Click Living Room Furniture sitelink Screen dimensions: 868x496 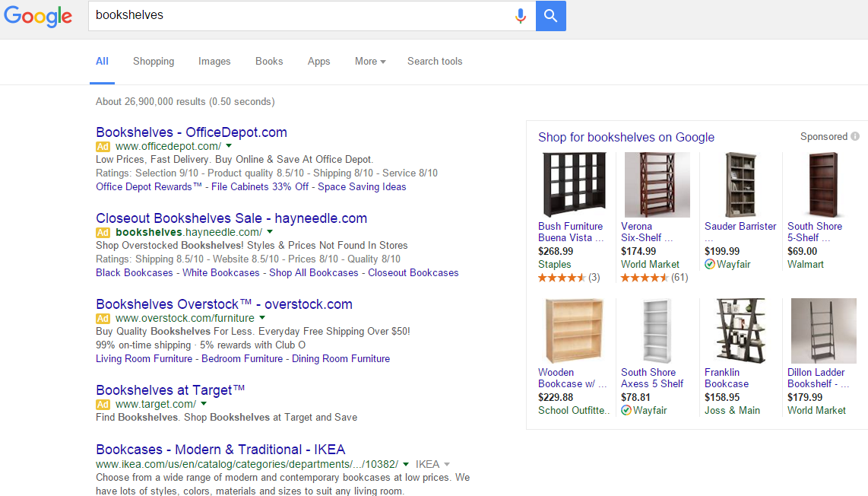[144, 358]
